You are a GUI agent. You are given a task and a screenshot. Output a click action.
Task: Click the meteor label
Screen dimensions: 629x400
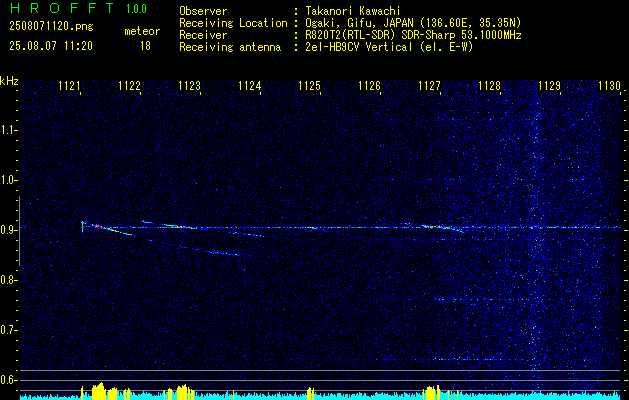pyautogui.click(x=142, y=31)
